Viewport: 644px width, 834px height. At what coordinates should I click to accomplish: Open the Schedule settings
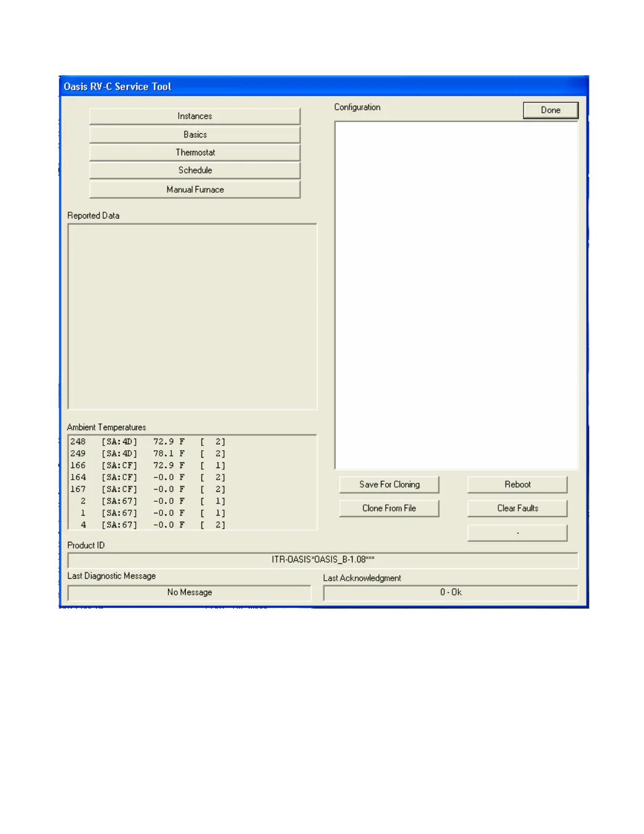click(195, 171)
